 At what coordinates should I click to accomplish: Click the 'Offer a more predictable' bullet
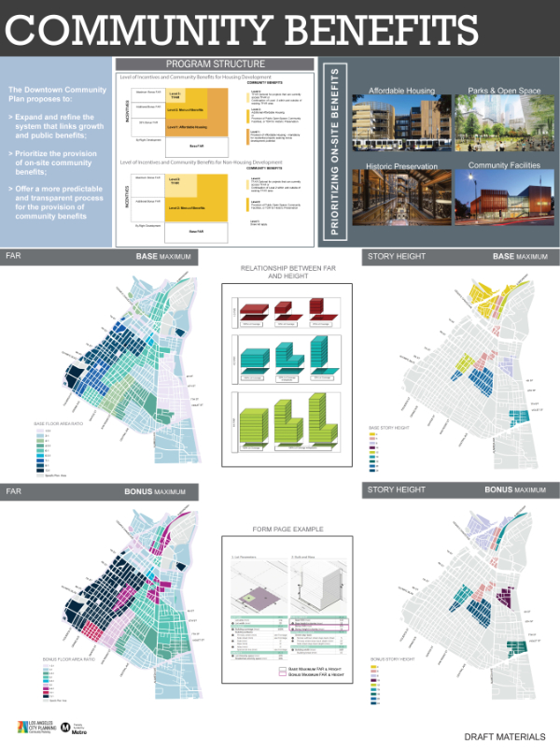point(56,203)
